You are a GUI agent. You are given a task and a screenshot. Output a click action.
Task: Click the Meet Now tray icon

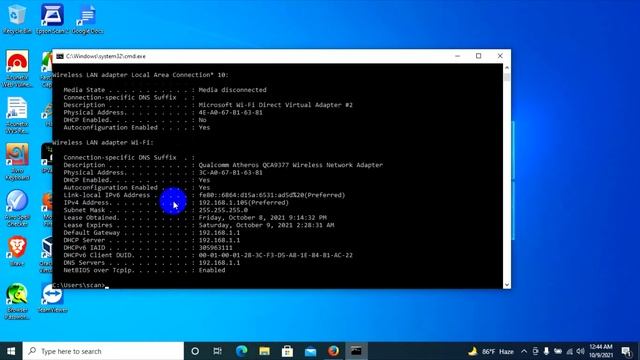point(535,351)
